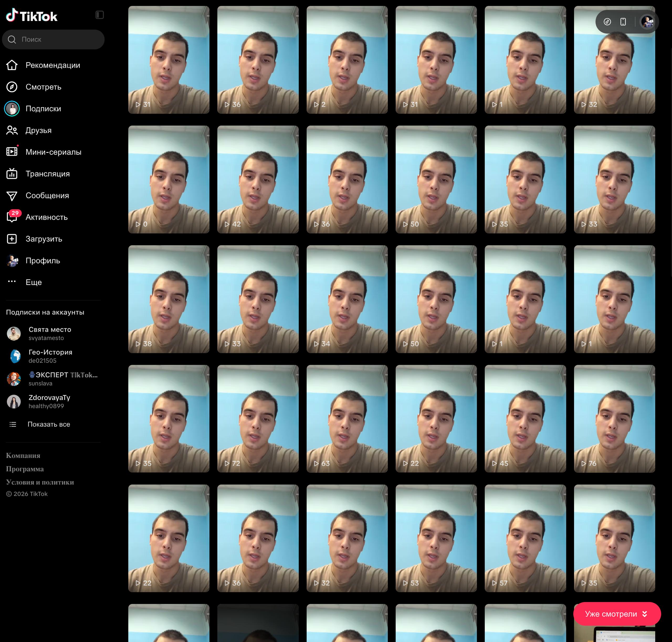Screen dimensions: 672x642
Task: Click the ZdorovayaTy account avatar
Action: [14, 401]
